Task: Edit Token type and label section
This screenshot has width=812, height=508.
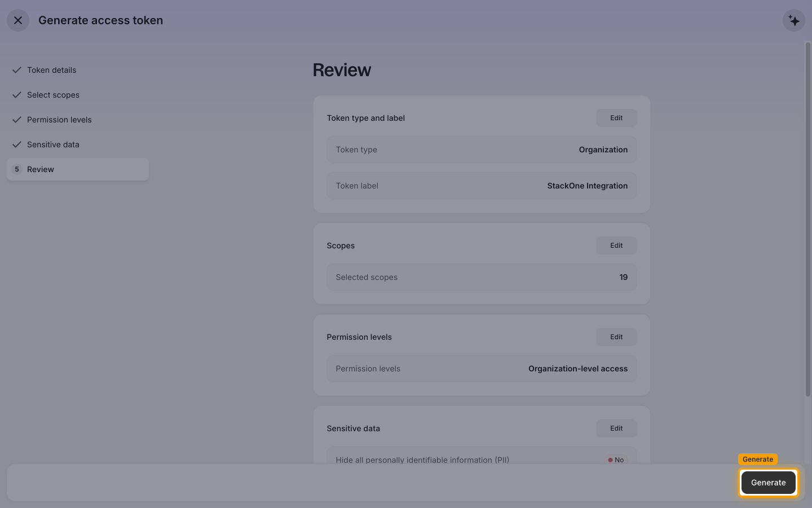Action: tap(616, 118)
